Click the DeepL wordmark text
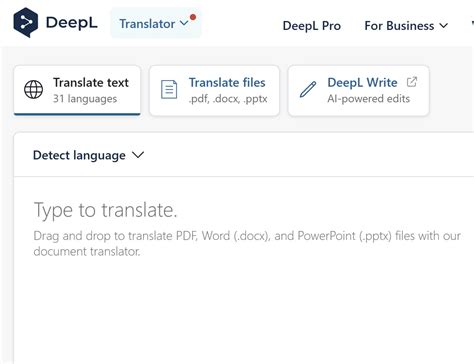The height and width of the screenshot is (364, 474). [x=72, y=23]
